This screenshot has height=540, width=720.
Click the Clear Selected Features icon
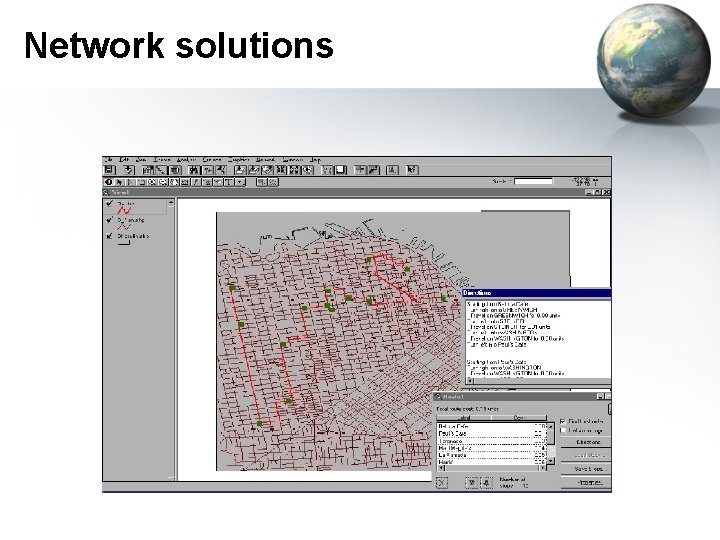(x=341, y=170)
